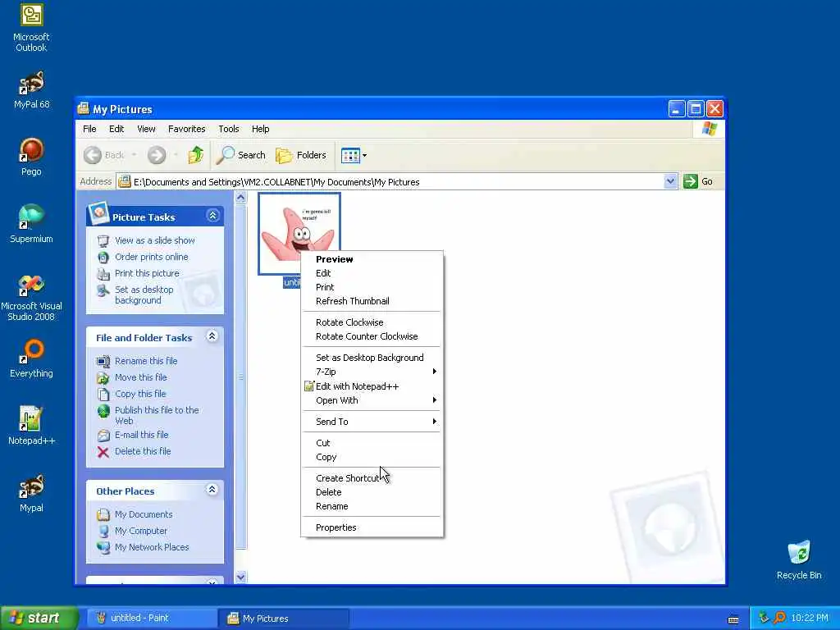Click Move this file link
Image resolution: width=840 pixels, height=630 pixels.
pos(140,377)
